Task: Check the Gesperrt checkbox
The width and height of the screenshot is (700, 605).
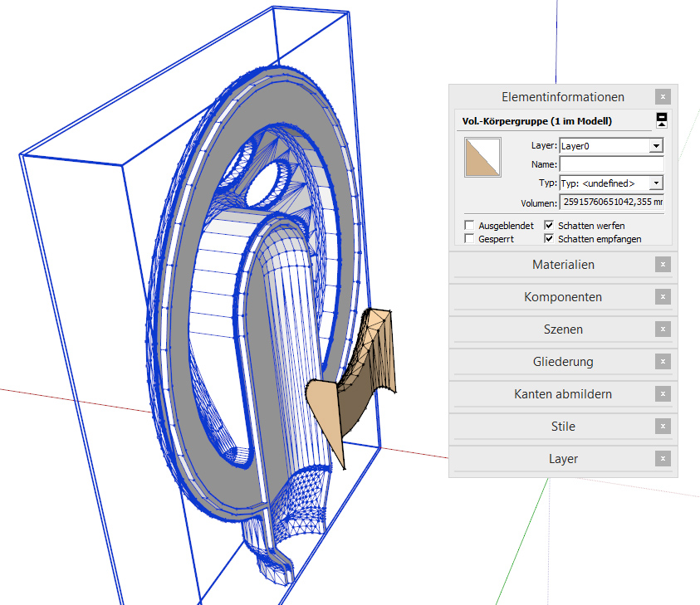Action: [x=470, y=239]
